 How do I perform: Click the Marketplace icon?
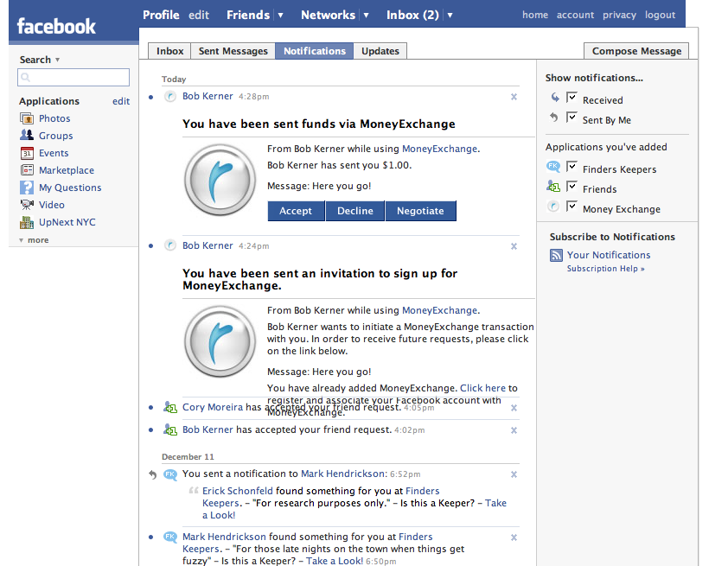[27, 170]
